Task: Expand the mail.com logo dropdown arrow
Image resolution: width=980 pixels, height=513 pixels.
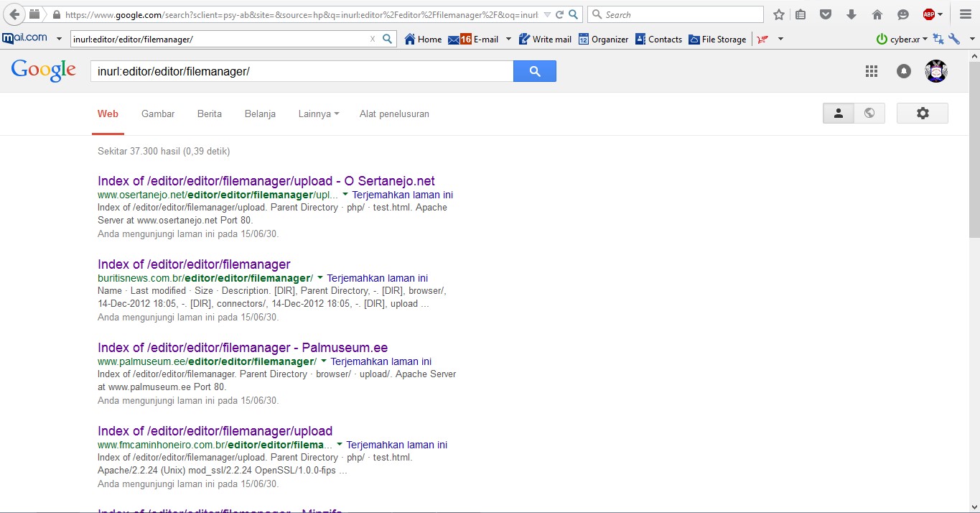Action: 59,40
